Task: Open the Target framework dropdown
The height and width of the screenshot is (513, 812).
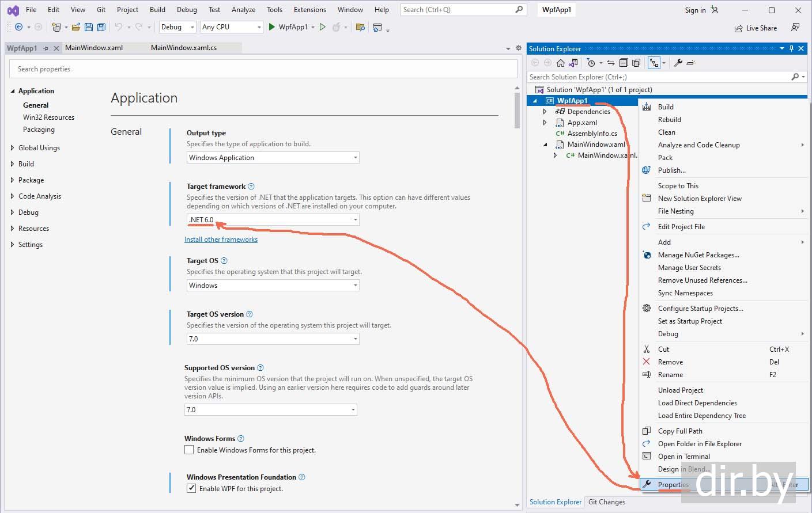Action: [x=273, y=219]
